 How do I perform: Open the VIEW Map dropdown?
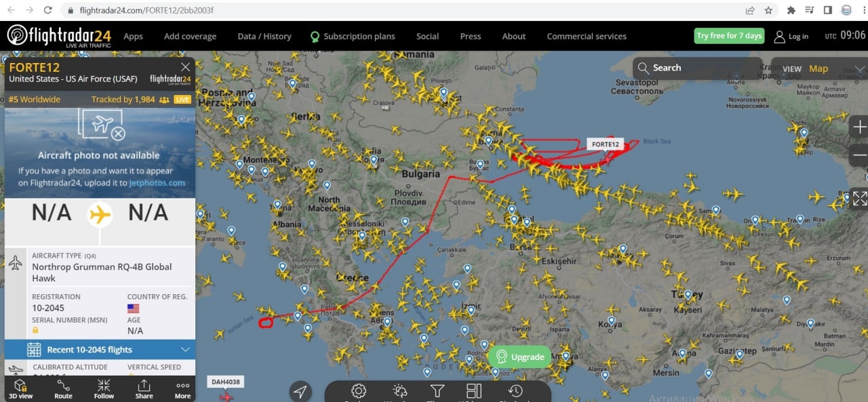821,68
